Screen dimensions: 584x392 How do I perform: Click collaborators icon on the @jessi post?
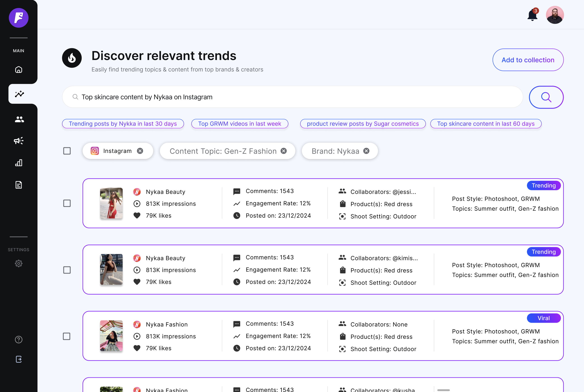tap(342, 191)
